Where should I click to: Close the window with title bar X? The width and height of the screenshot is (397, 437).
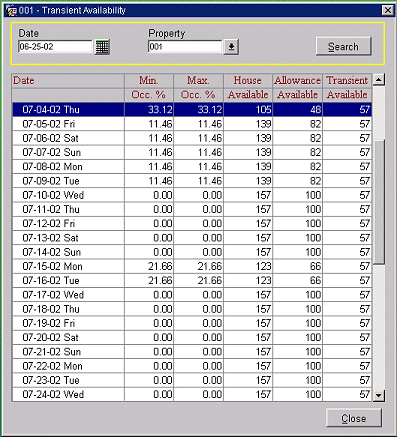387,11
